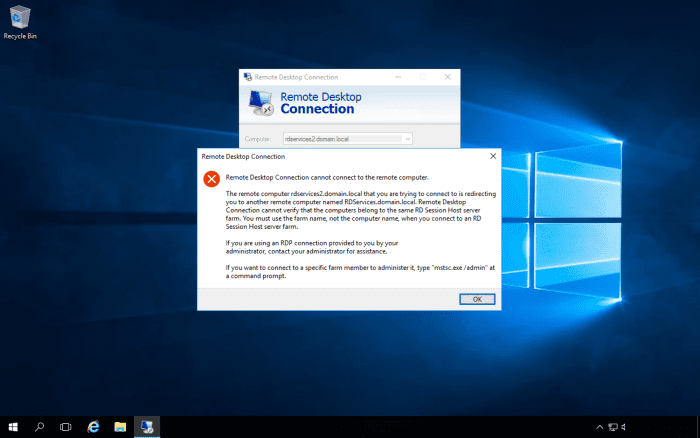Image resolution: width=700 pixels, height=438 pixels.
Task: Click the Remote Desktop title bar icon
Action: click(x=248, y=77)
